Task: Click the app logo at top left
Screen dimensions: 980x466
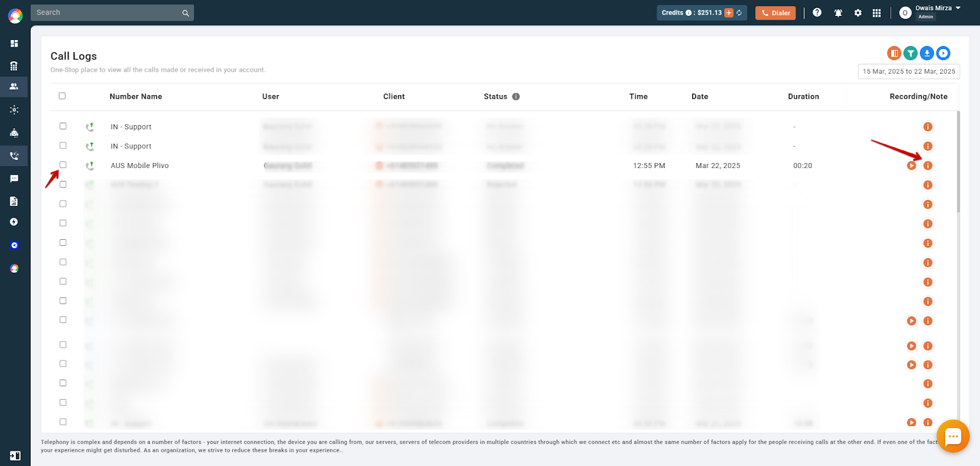Action: tap(15, 15)
